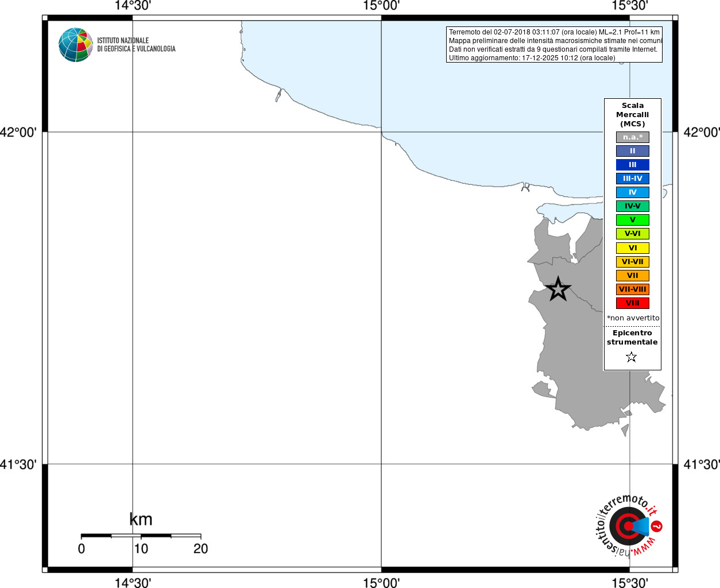Image resolution: width=720 pixels, height=588 pixels.
Task: Select the II intensity legend swatch
Action: pos(633,151)
